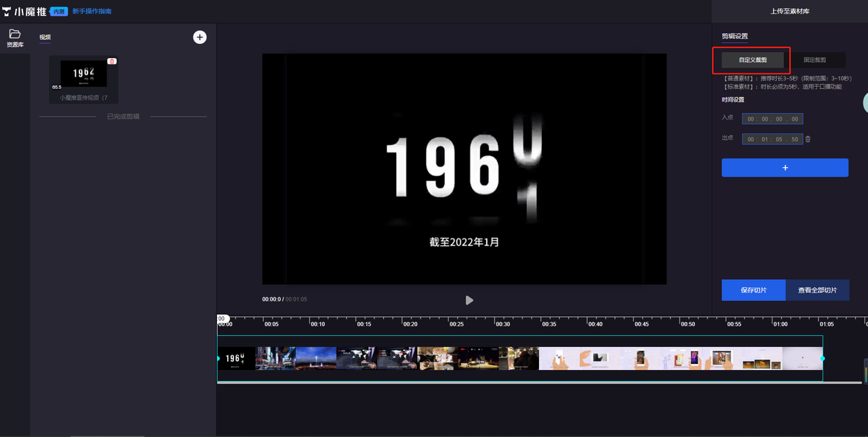
Task: Click the 内测 badge next to the logo
Action: (x=58, y=11)
